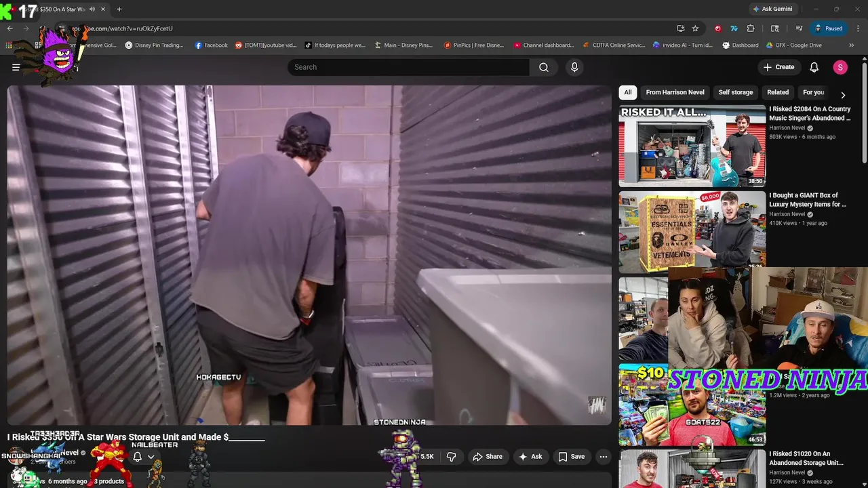Open invideo AI bookmark
The image size is (868, 488).
click(x=682, y=45)
